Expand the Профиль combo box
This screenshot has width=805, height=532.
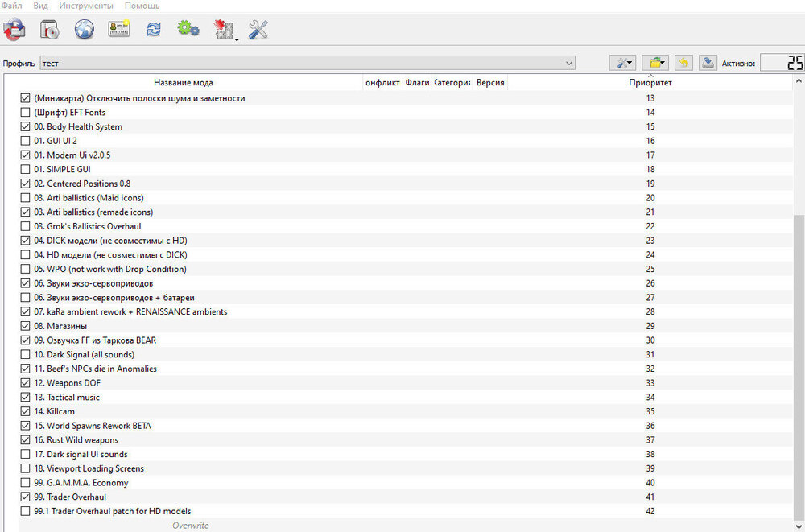[307, 63]
